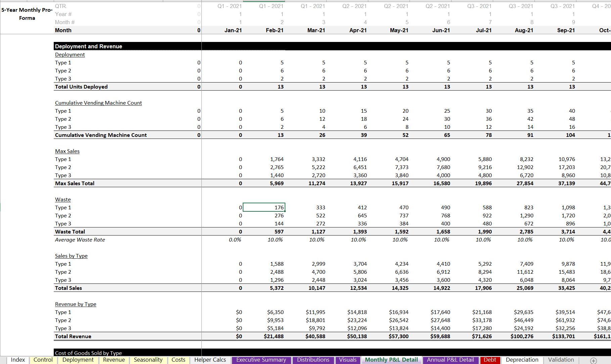
Task: Open the Costs sheet tab
Action: point(178,360)
